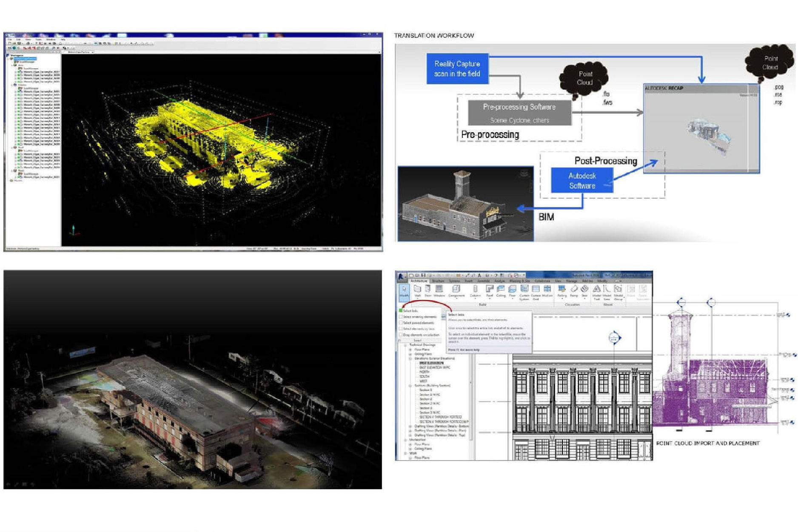Open the Revit application menu button
This screenshot has width=798, height=532.
point(402,277)
